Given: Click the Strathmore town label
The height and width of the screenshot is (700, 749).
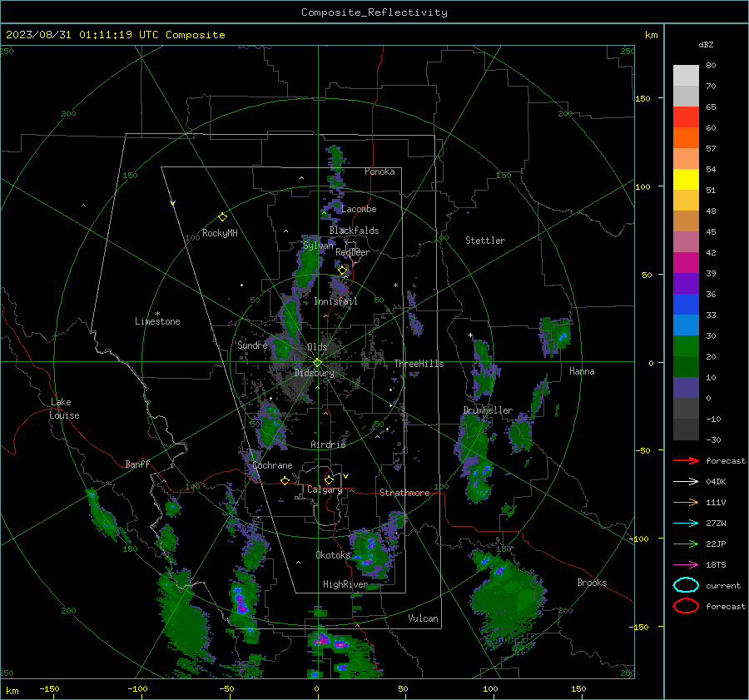Looking at the screenshot, I should point(404,493).
